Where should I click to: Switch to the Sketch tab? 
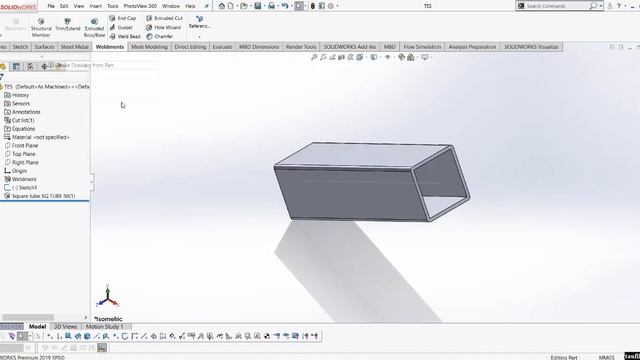pyautogui.click(x=20, y=47)
